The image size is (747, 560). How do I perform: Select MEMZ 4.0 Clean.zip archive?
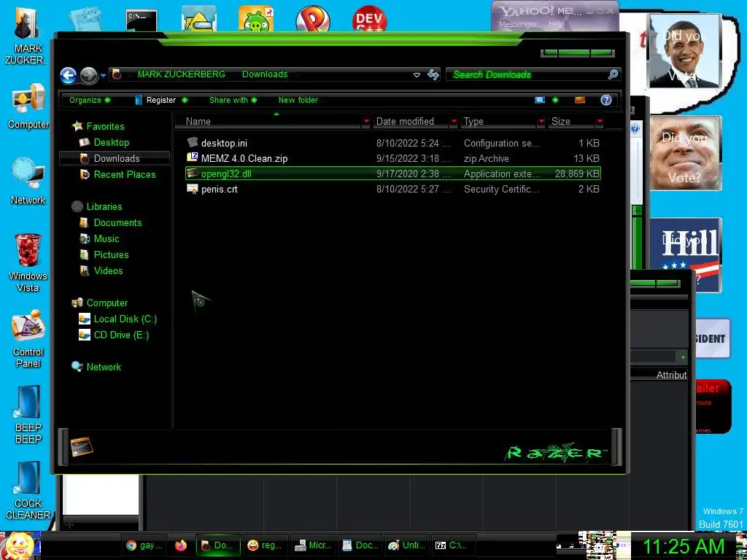(393, 158)
